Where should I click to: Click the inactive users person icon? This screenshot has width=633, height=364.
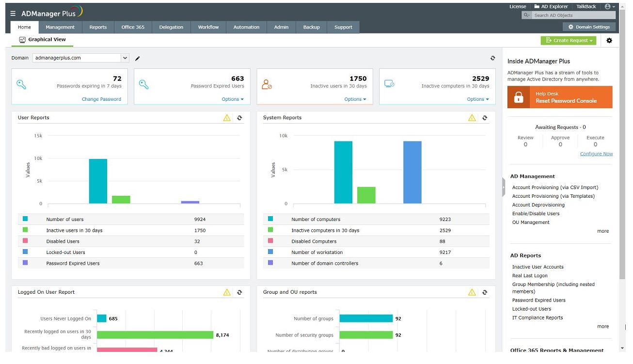pyautogui.click(x=267, y=84)
